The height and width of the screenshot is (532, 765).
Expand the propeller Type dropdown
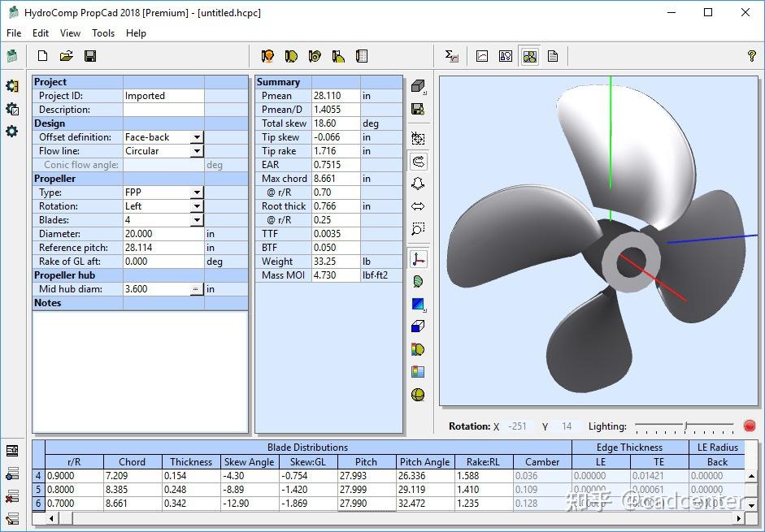coord(197,192)
